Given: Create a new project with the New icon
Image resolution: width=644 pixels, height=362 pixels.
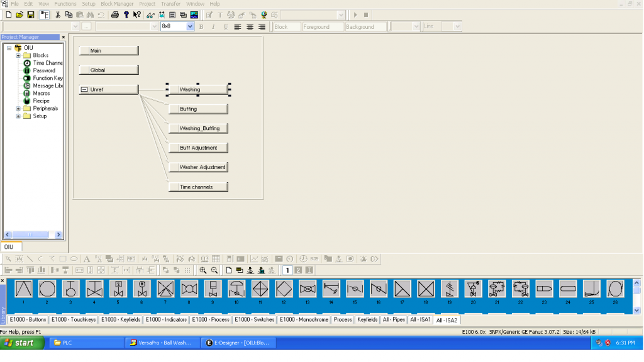Looking at the screenshot, I should coord(9,15).
